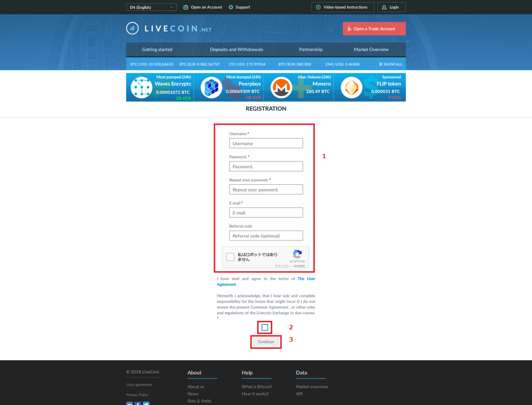Expand the SHOW ALL ticker list
The width and height of the screenshot is (532, 405).
coord(390,64)
